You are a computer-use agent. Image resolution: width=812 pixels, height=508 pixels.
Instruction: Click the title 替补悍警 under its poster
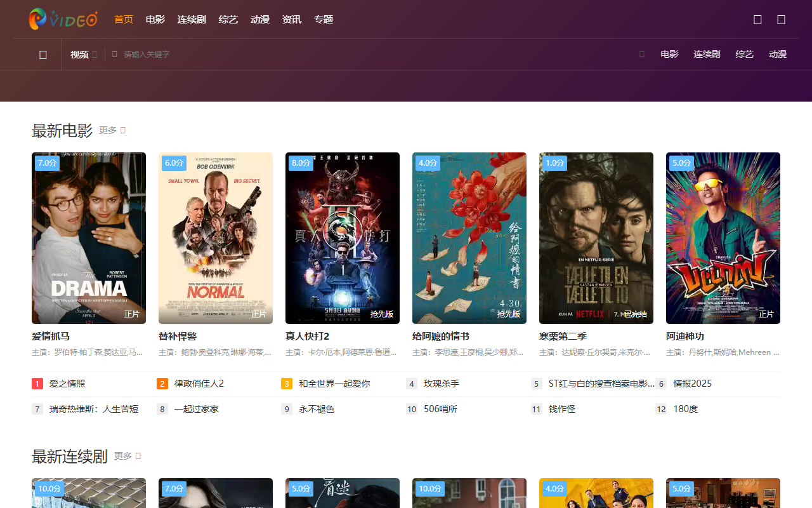pos(178,336)
